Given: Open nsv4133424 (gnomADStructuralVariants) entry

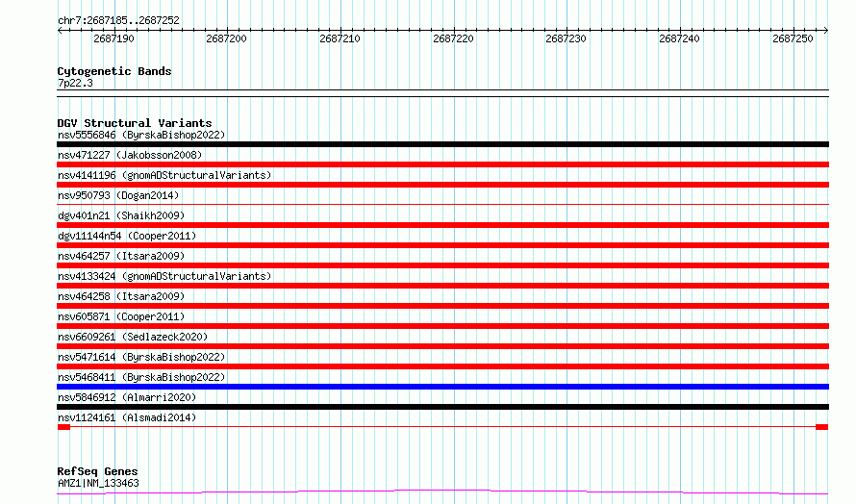Looking at the screenshot, I should 164,276.
